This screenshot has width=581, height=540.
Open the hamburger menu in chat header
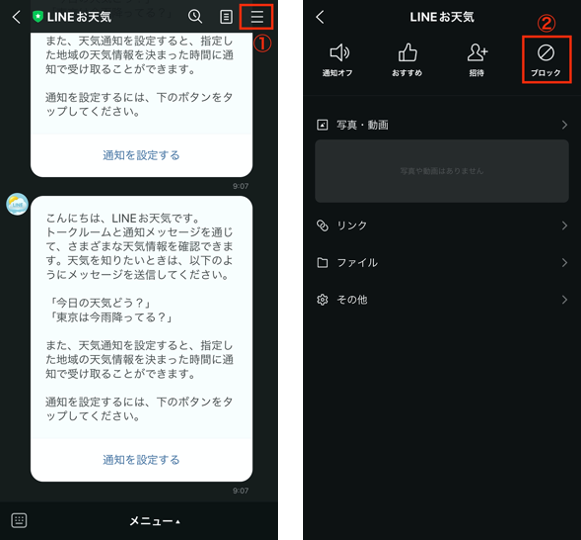click(x=257, y=17)
